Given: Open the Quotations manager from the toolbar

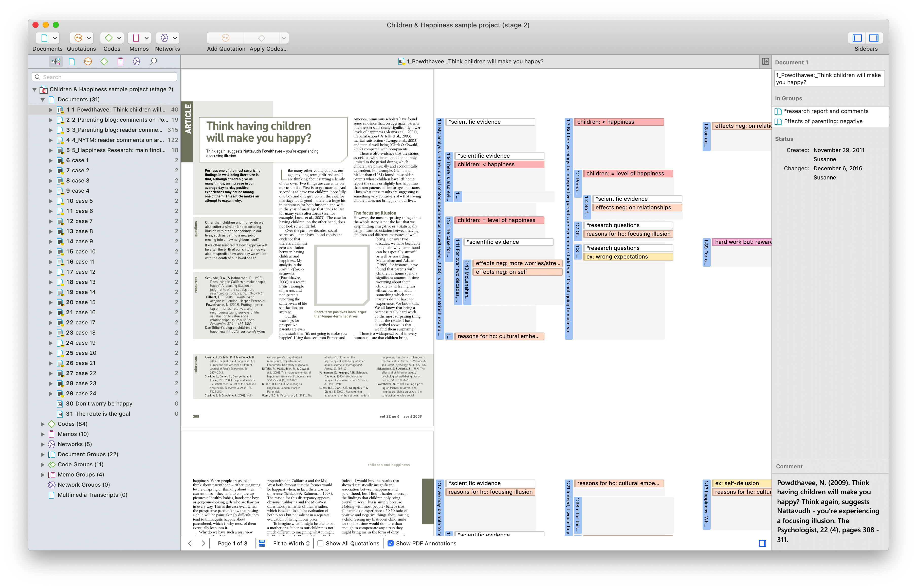Looking at the screenshot, I should coord(78,38).
